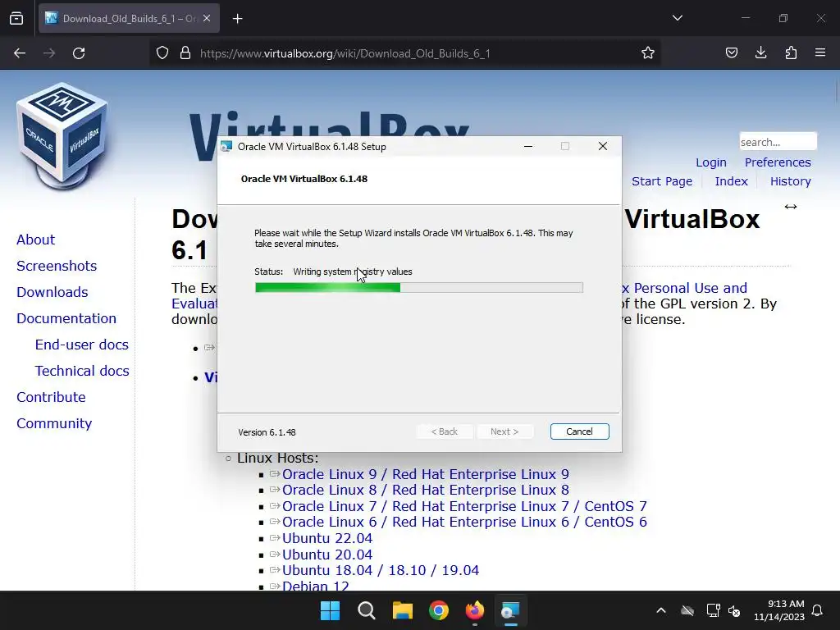The height and width of the screenshot is (630, 840).
Task: Expand the system tray hidden icons chevron
Action: [661, 610]
